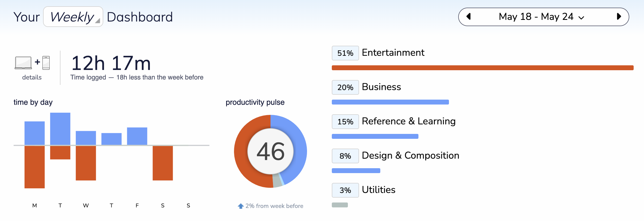Screen dimensions: 644x221
Task: Open the Entertainment category
Action: pyautogui.click(x=393, y=53)
